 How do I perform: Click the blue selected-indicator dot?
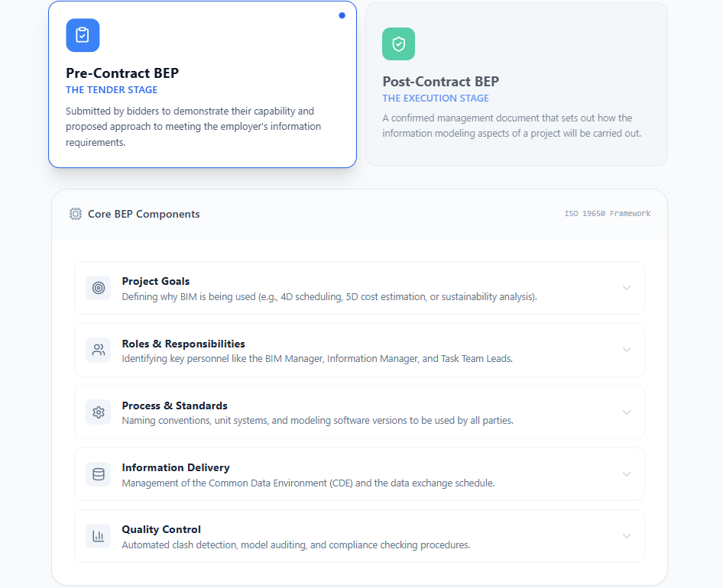342,15
